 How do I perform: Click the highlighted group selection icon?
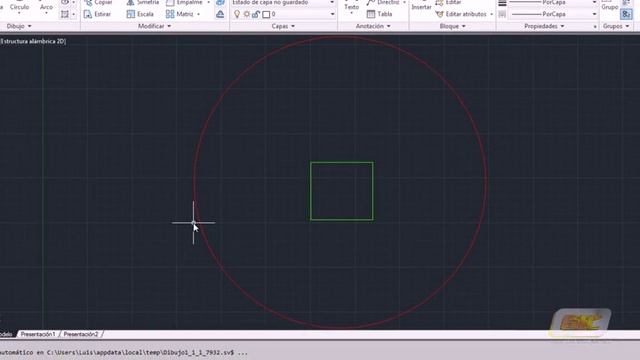tap(626, 14)
